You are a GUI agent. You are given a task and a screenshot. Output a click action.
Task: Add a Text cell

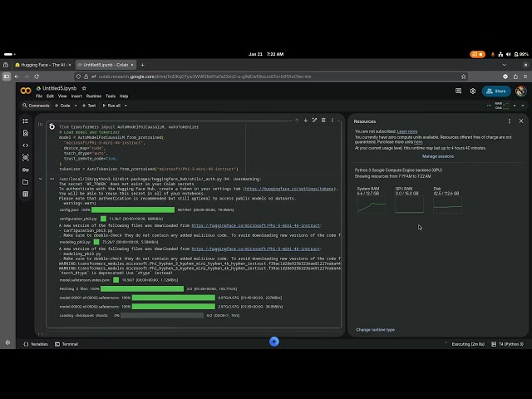click(89, 106)
